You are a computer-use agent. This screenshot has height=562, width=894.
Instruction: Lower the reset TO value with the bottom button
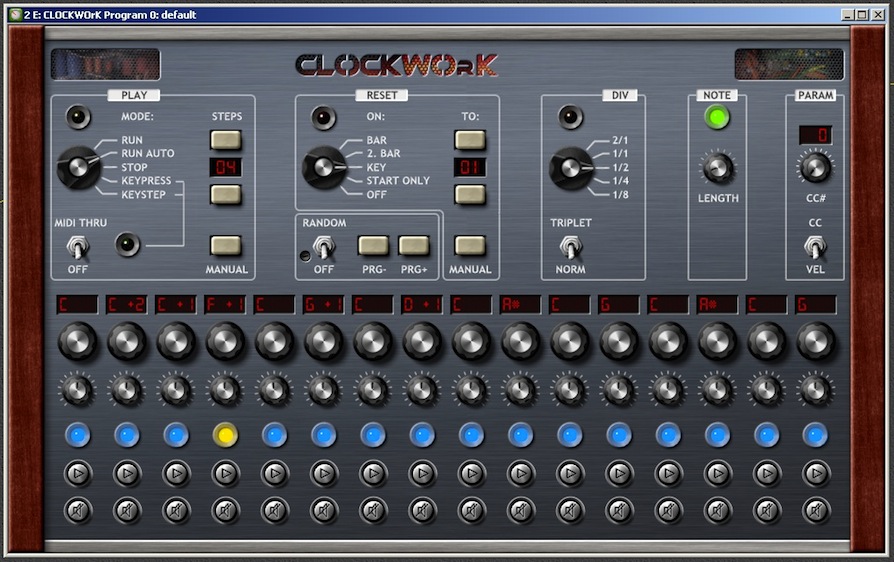point(470,194)
